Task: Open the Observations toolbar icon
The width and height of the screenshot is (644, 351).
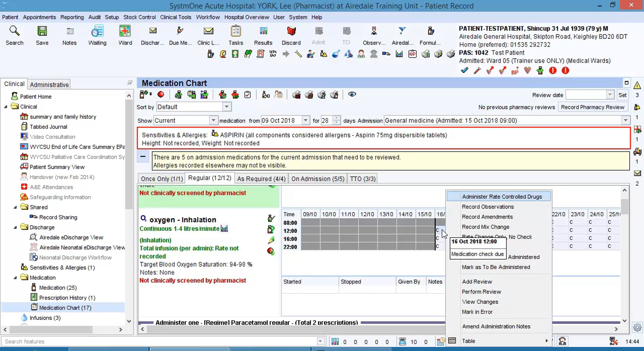Action: click(374, 35)
